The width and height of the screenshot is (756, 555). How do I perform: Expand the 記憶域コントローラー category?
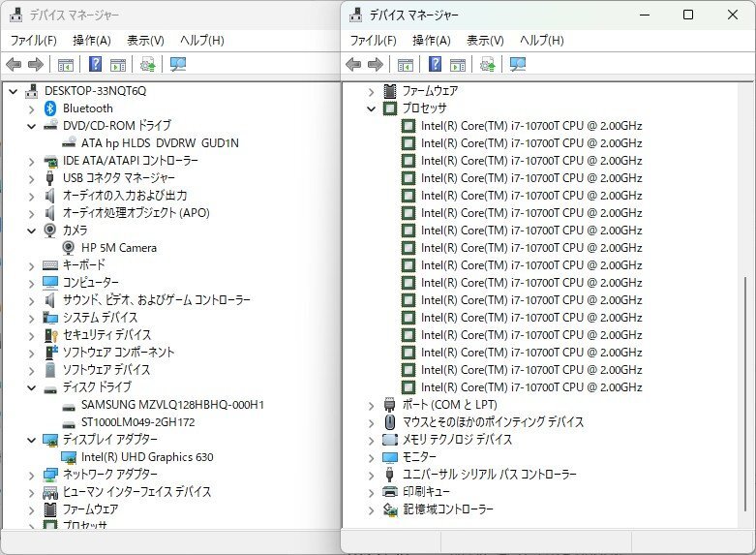[372, 509]
